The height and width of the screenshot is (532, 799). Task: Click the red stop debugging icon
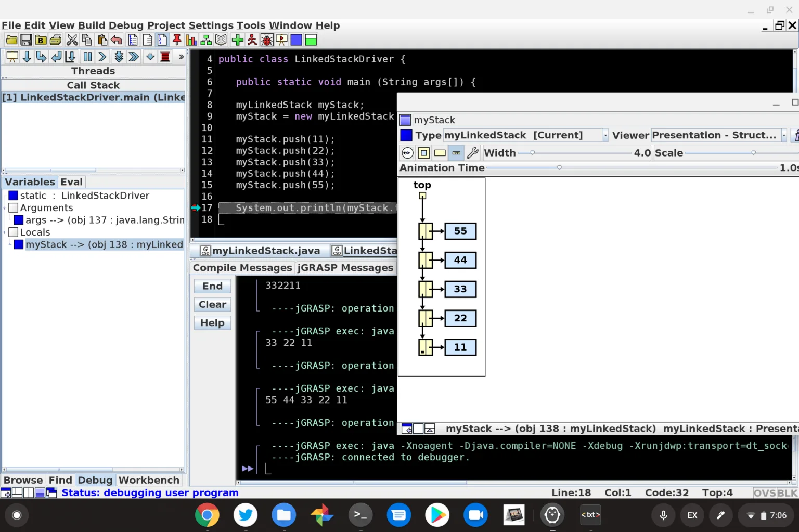(165, 57)
